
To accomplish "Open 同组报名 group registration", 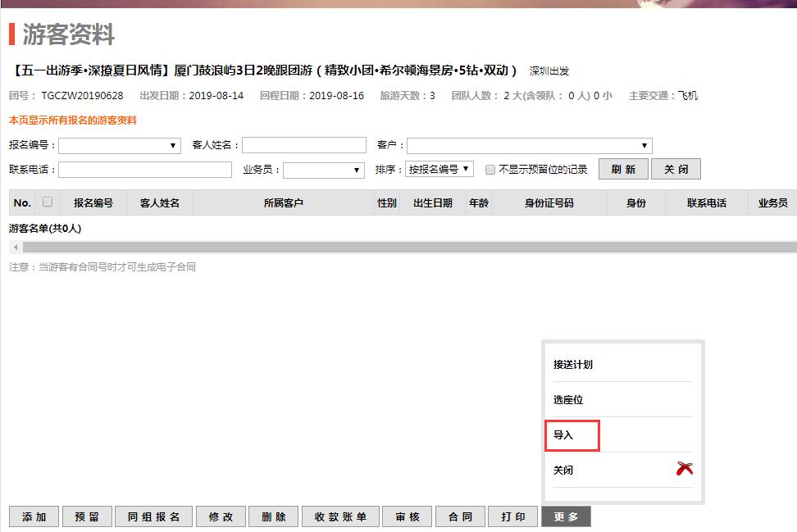I will (154, 516).
